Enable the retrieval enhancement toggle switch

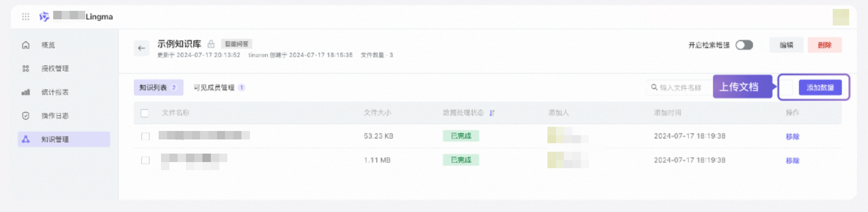[x=744, y=45]
